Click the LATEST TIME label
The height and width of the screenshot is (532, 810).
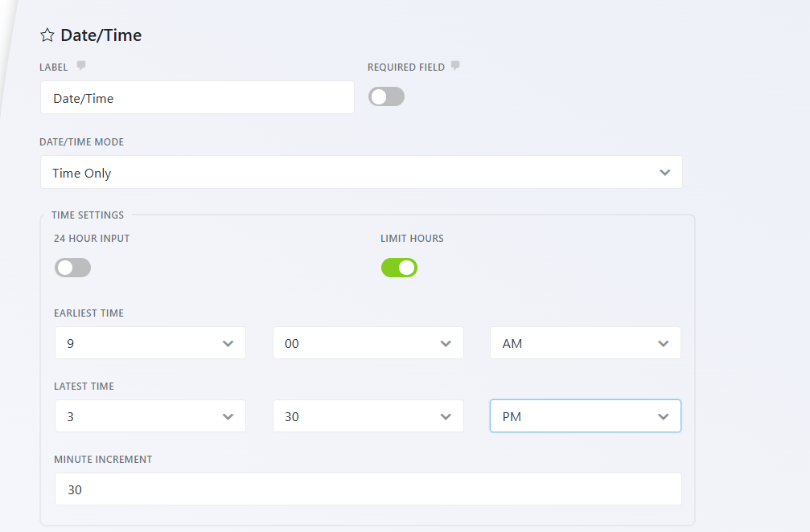coord(84,387)
